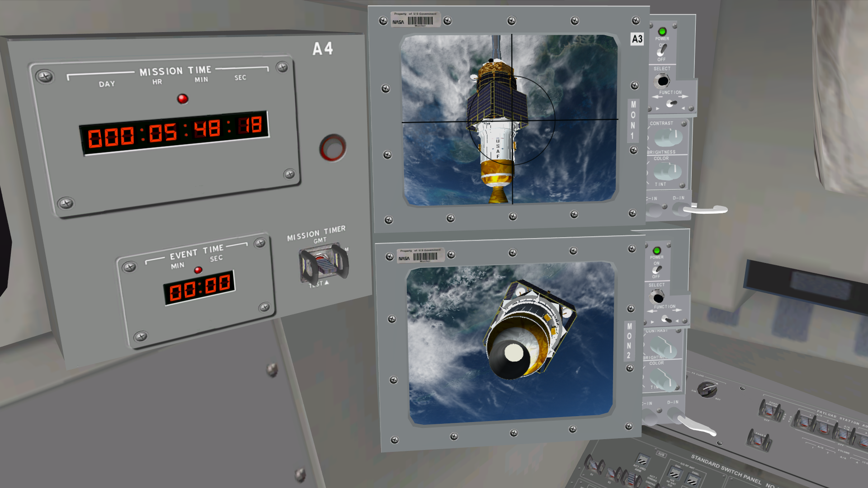
Task: Rotate the PS FLOOD dimmer knob
Action: pos(707,389)
